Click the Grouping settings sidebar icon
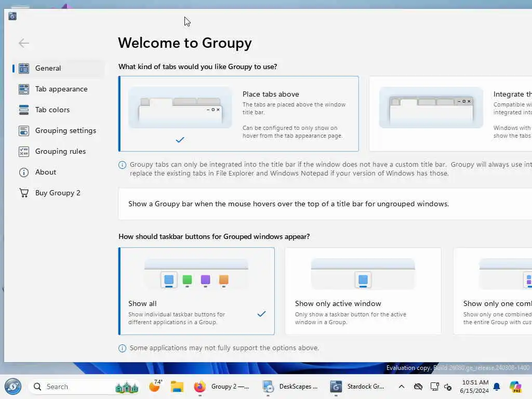The width and height of the screenshot is (532, 399). tap(24, 130)
